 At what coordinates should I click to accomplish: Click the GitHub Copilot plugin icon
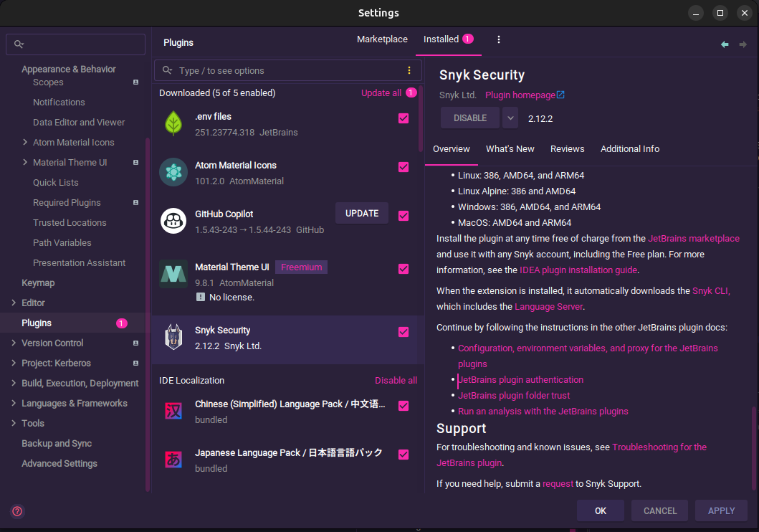click(x=173, y=222)
